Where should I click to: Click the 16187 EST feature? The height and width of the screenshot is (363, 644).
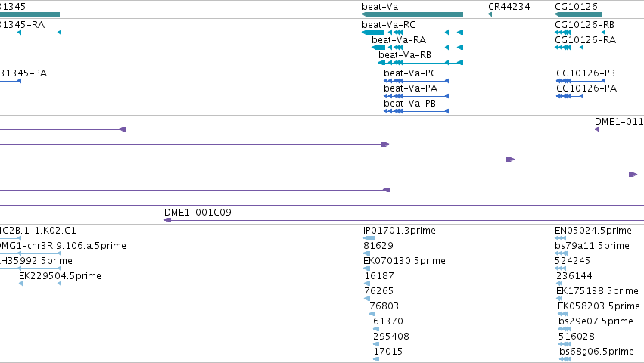click(x=367, y=284)
